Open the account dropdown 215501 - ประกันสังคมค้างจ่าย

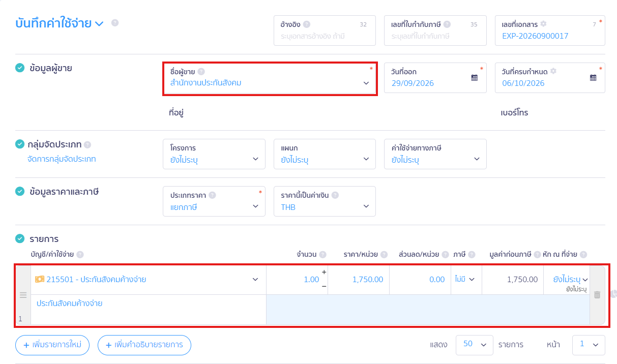pyautogui.click(x=149, y=280)
